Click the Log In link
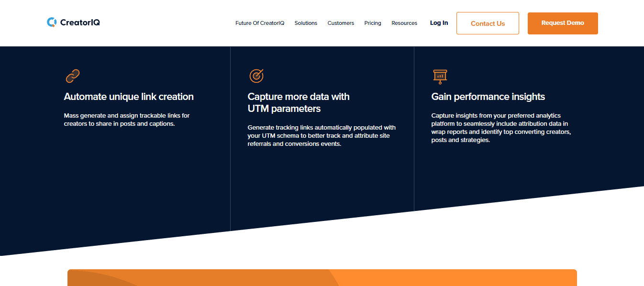 439,23
